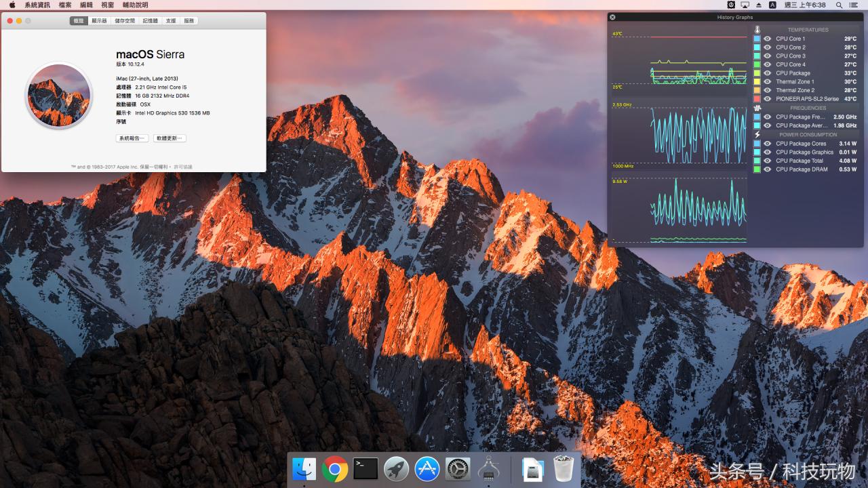Open the App Store from Dock
This screenshot has height=488, width=868.
(427, 469)
